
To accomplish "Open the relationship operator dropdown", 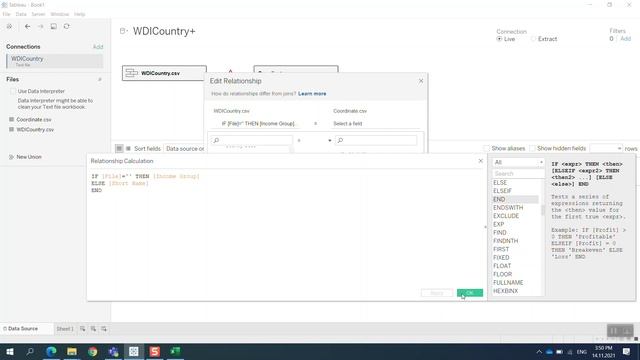I will click(315, 124).
